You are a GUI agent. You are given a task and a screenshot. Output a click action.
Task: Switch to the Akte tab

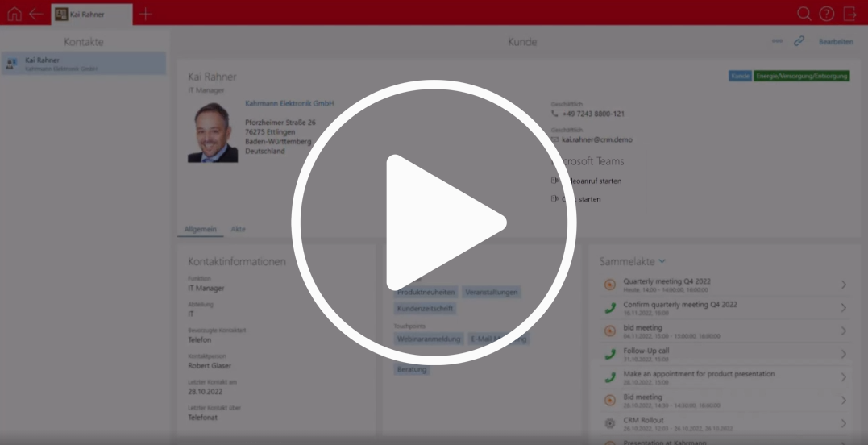[x=238, y=229]
